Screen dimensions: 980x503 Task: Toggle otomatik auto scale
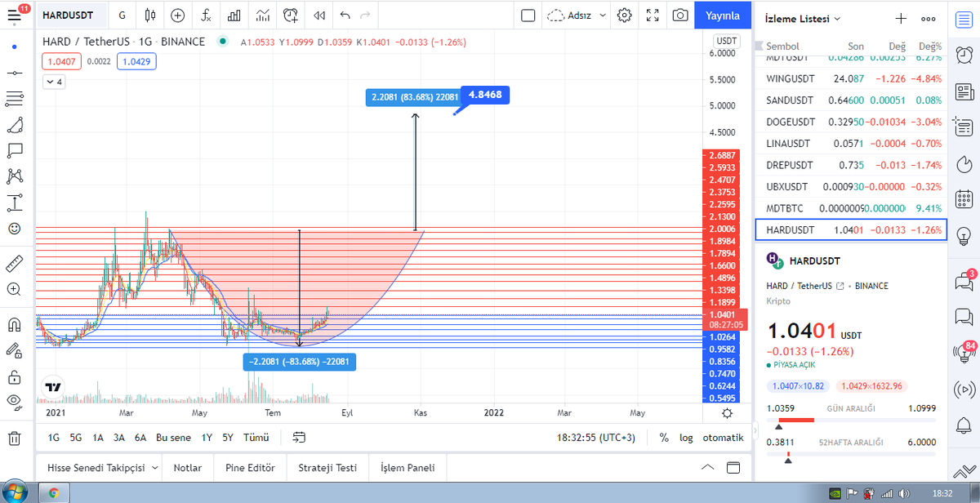click(x=723, y=438)
